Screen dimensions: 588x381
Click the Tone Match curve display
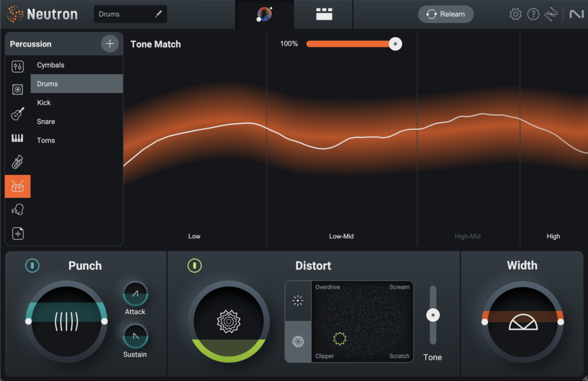pyautogui.click(x=355, y=139)
